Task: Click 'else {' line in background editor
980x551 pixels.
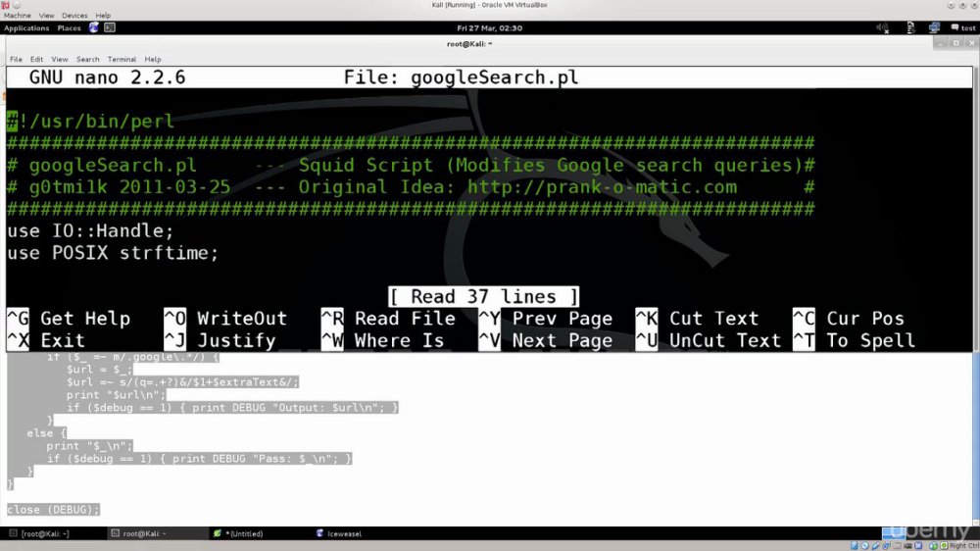Action: coord(46,432)
